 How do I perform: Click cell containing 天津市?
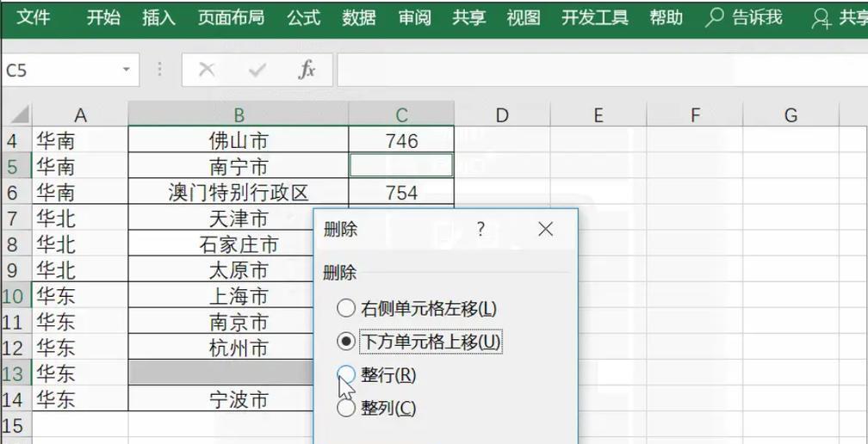tap(221, 219)
